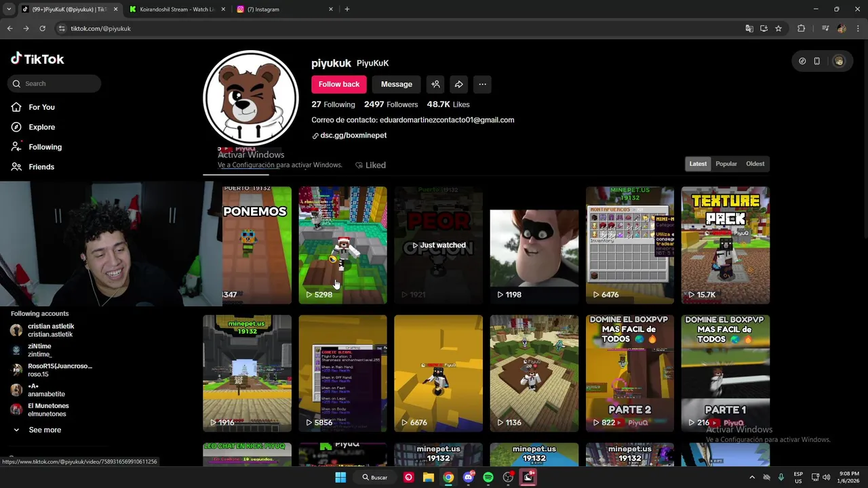This screenshot has width=868, height=488.
Task: Click the browser forward arrow
Action: (26, 28)
